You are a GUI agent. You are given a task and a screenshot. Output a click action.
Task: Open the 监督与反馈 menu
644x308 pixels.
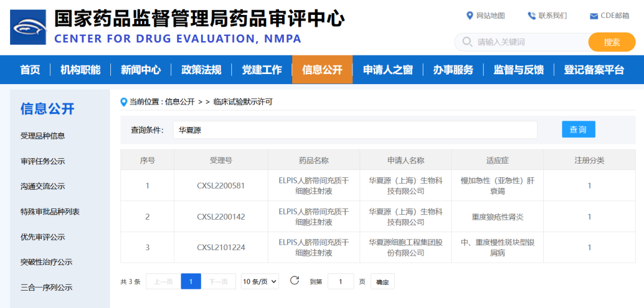pos(518,70)
